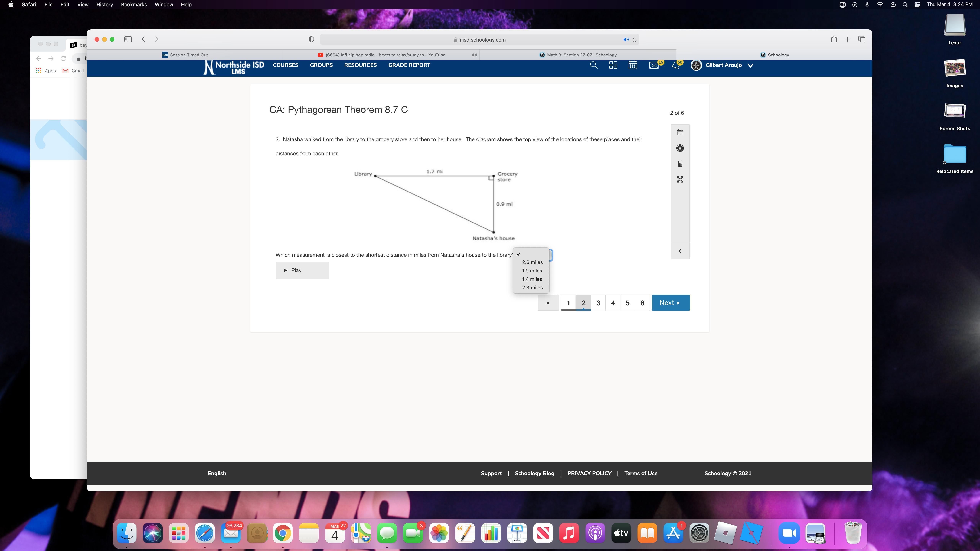Open the Bookmarks menu in menu bar

point(134,5)
